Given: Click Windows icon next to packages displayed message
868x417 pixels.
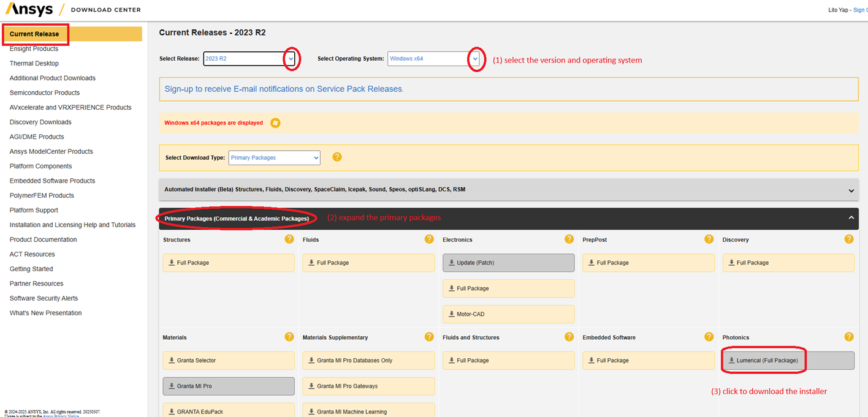Looking at the screenshot, I should tap(275, 122).
